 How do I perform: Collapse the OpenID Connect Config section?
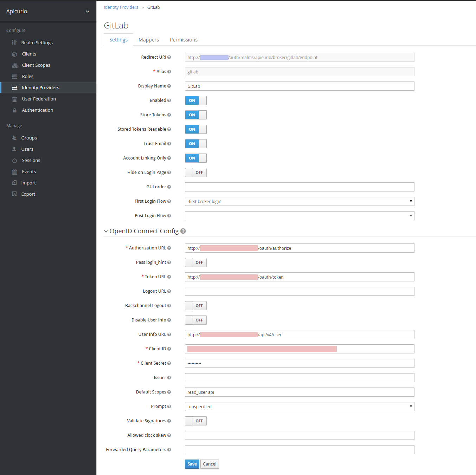pyautogui.click(x=106, y=231)
